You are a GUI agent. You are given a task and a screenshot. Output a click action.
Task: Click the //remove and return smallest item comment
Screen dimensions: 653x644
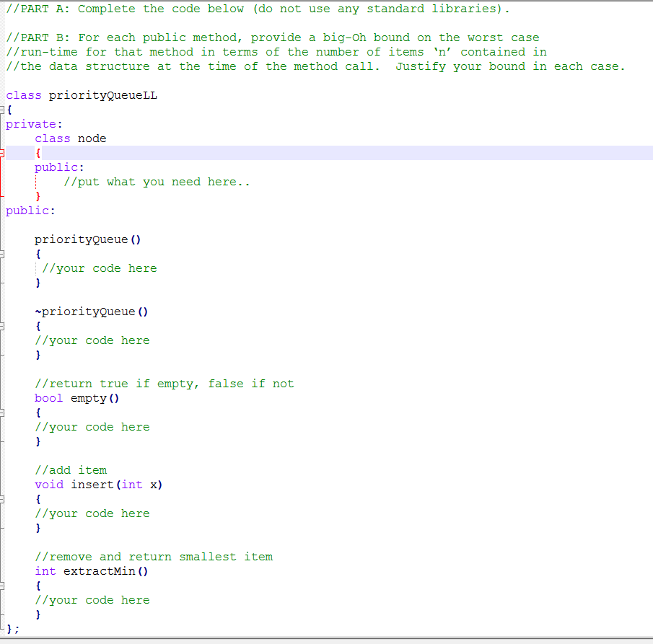point(154,556)
